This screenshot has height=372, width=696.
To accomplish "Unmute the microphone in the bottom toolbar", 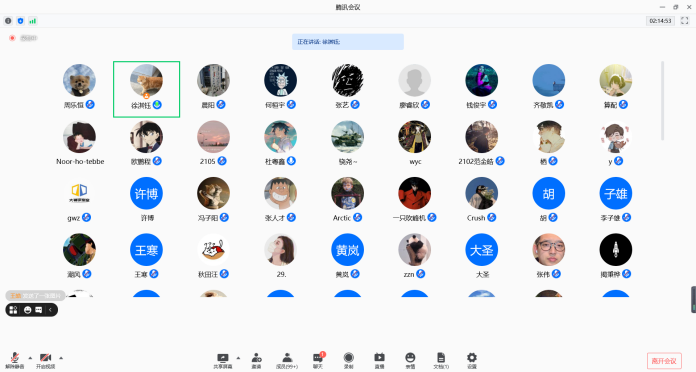I will pos(15,360).
